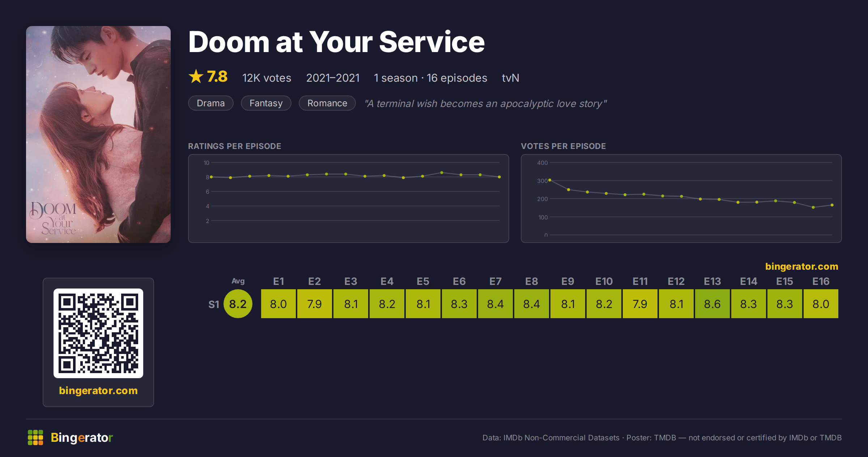
Task: Click the E13 rating cell 8.6
Action: pyautogui.click(x=712, y=304)
